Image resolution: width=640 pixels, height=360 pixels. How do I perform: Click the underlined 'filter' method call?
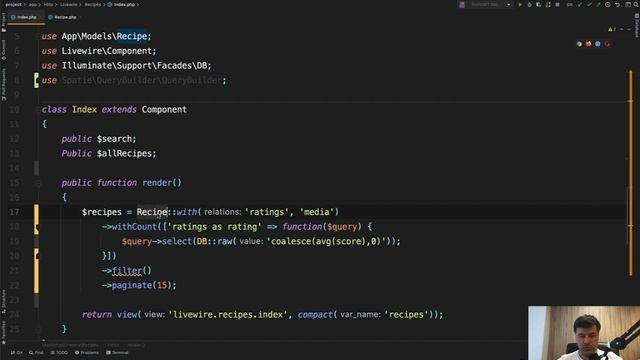(127, 271)
